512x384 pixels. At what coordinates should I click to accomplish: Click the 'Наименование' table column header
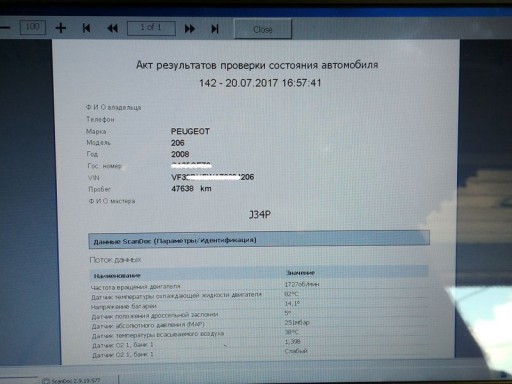click(x=117, y=276)
